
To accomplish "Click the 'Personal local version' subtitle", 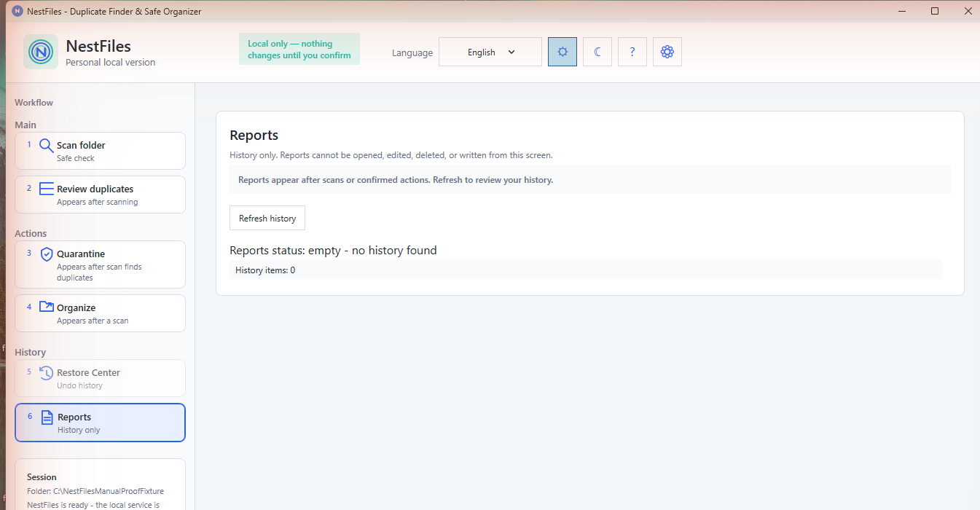I will [x=111, y=63].
